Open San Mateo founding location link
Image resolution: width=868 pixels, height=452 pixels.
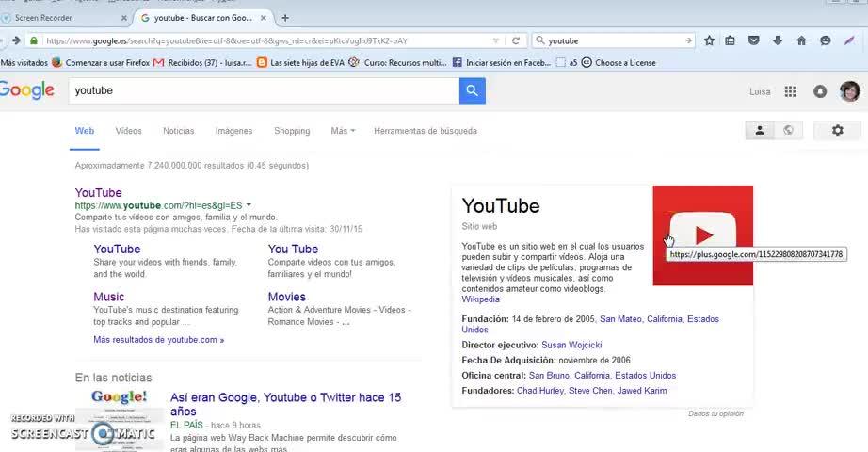point(620,319)
